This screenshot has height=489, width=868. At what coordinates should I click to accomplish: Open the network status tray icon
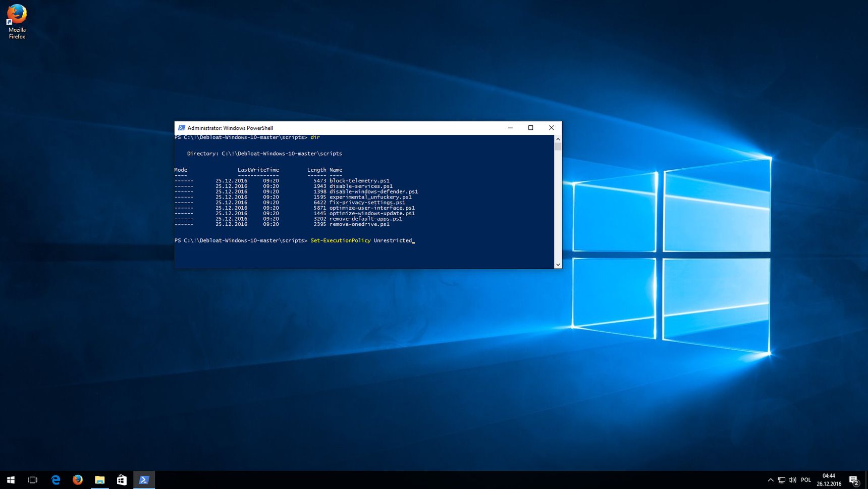(x=782, y=480)
